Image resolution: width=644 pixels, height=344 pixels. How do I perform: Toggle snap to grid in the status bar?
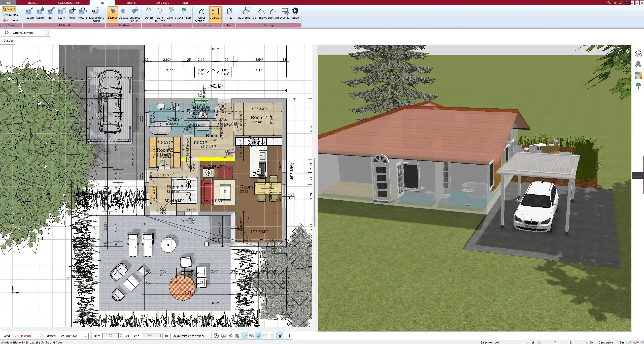pos(273,336)
